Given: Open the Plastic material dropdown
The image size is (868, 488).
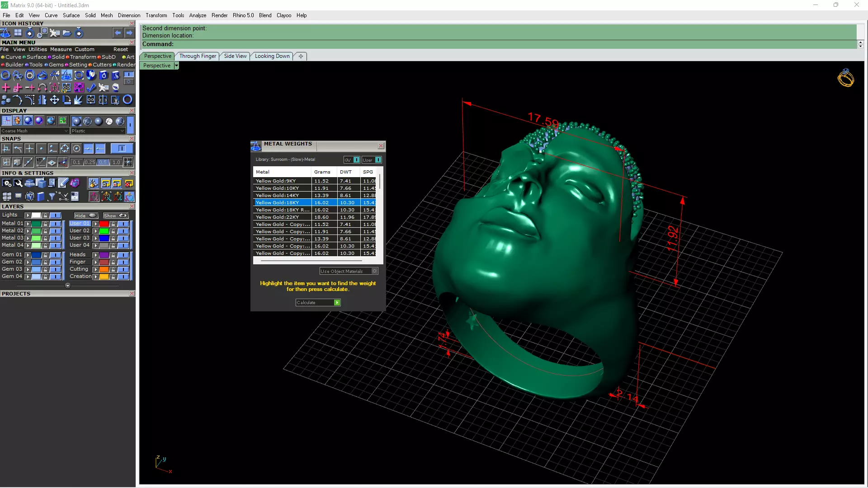Looking at the screenshot, I should [x=98, y=131].
